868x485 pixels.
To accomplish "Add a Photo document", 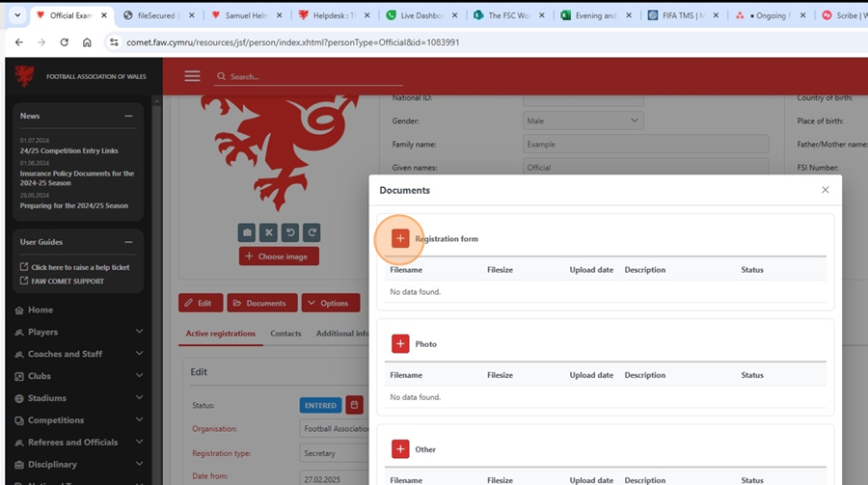I will [400, 344].
